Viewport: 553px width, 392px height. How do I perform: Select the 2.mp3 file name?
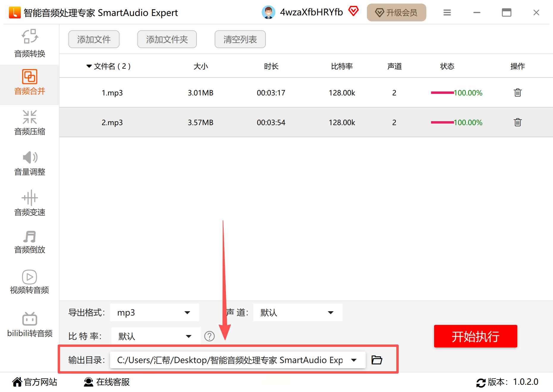(x=112, y=122)
